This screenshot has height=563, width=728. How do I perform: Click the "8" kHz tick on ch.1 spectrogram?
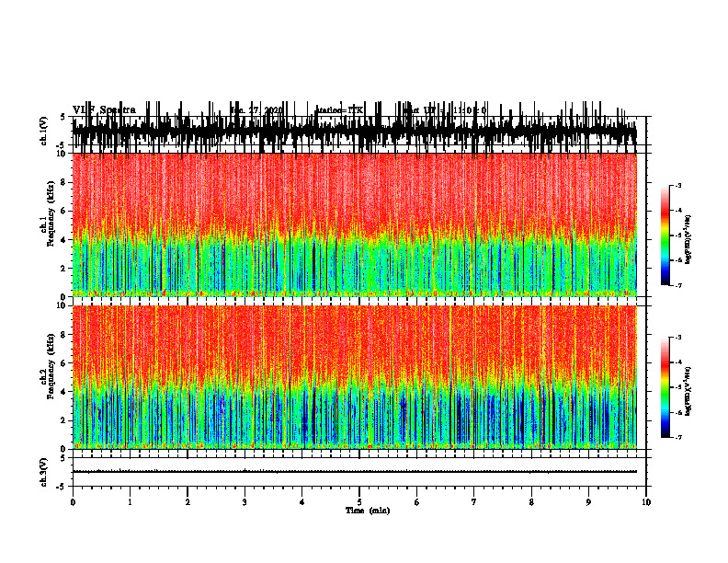64,182
